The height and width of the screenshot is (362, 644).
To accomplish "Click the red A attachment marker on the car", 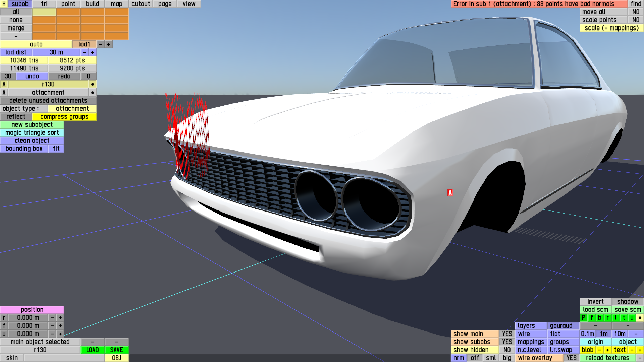I will click(x=450, y=192).
